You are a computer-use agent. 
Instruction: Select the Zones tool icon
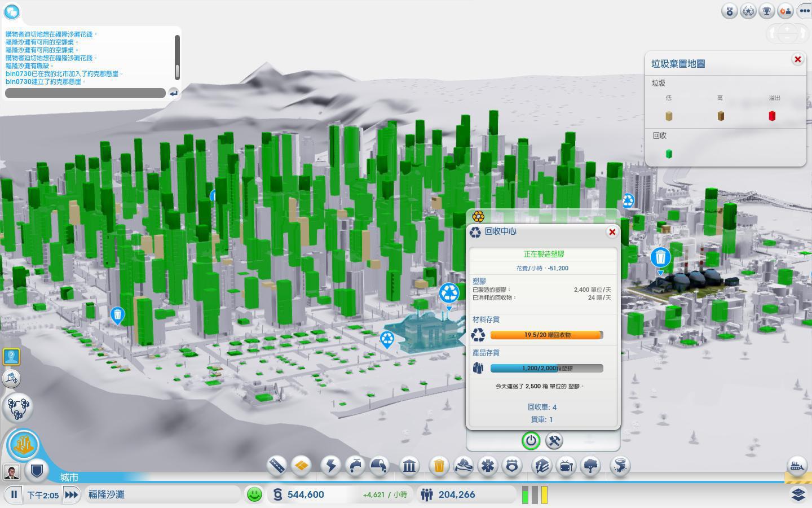(302, 466)
